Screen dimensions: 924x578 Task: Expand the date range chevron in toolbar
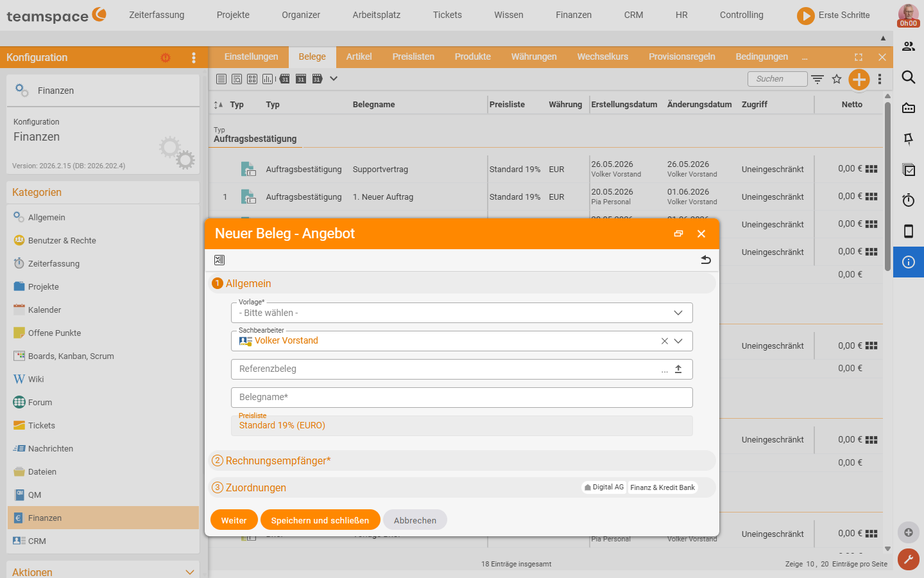[334, 79]
